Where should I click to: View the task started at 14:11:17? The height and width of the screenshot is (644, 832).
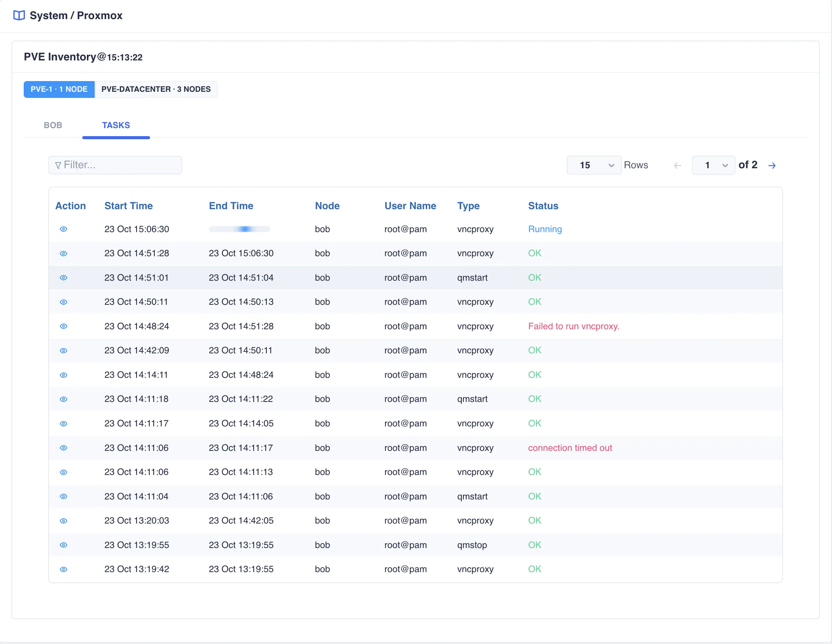64,424
